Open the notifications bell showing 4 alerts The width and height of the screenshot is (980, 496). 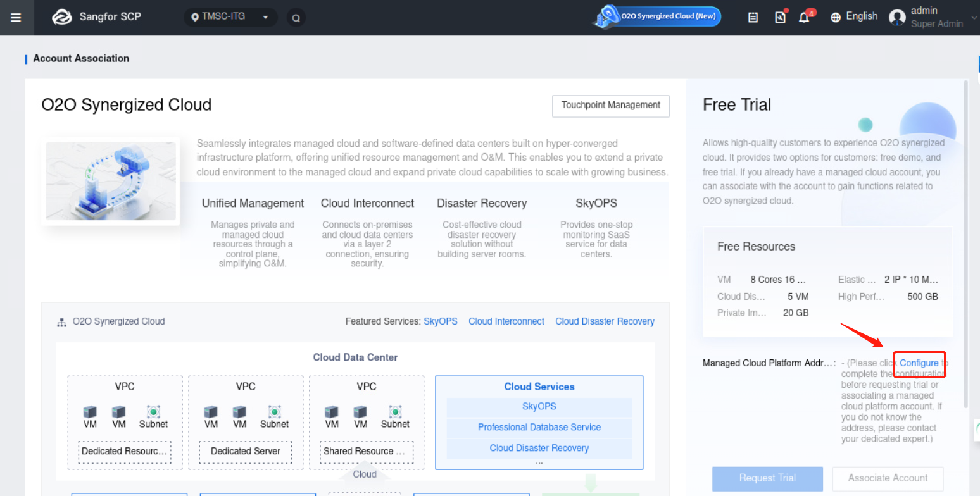click(x=805, y=17)
